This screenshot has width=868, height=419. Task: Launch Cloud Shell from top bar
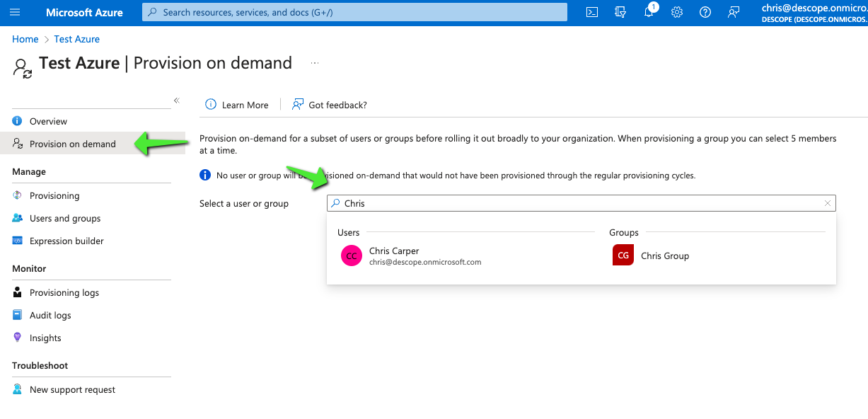point(592,12)
